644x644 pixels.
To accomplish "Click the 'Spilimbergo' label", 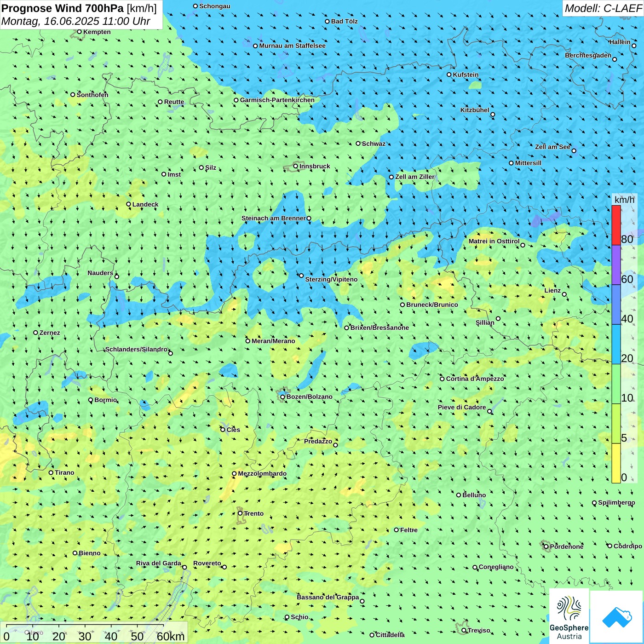I will click(x=617, y=502).
